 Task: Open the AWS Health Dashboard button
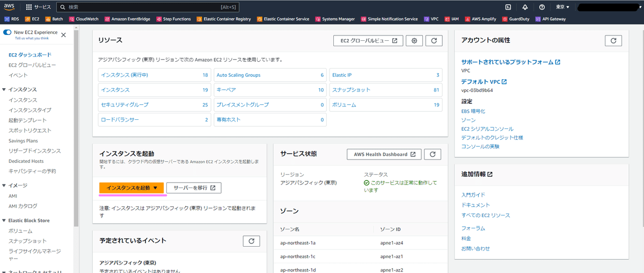[384, 154]
